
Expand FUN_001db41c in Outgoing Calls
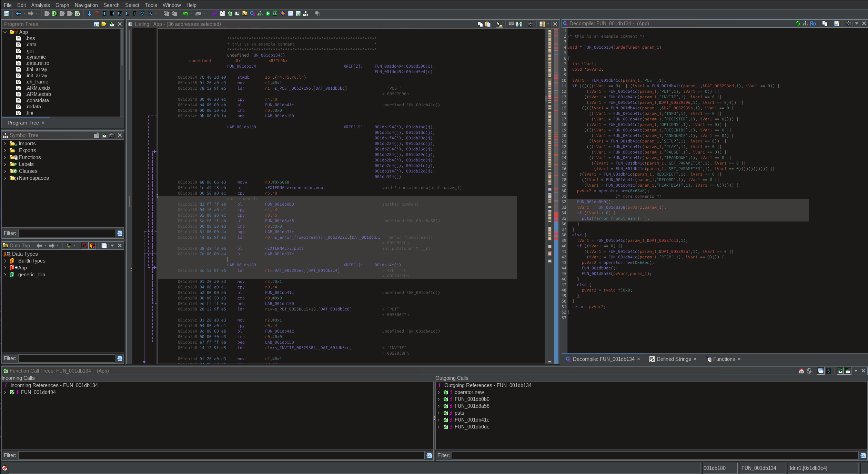(x=438, y=420)
